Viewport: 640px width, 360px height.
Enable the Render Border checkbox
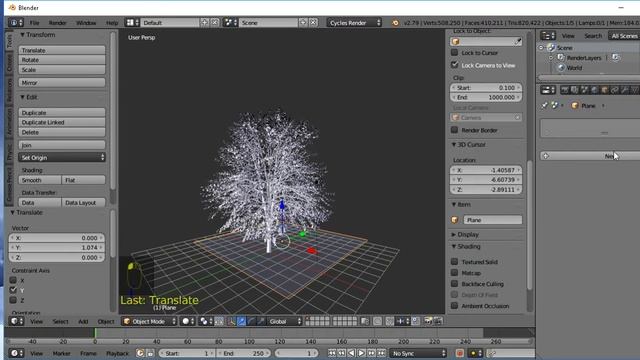[455, 130]
